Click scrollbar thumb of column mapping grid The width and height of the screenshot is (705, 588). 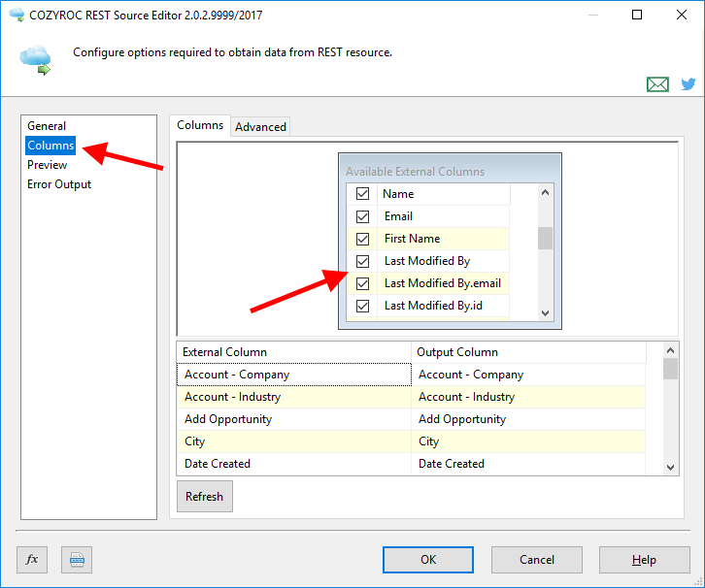[x=670, y=369]
